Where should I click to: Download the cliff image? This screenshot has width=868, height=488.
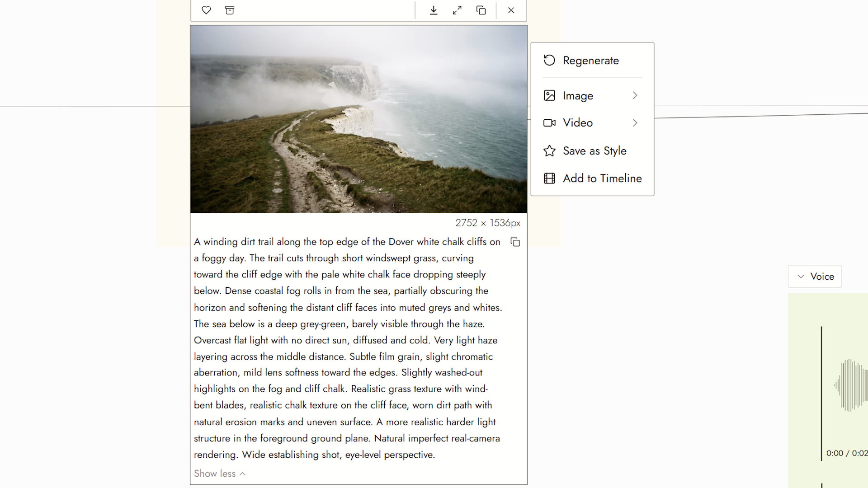(x=434, y=10)
